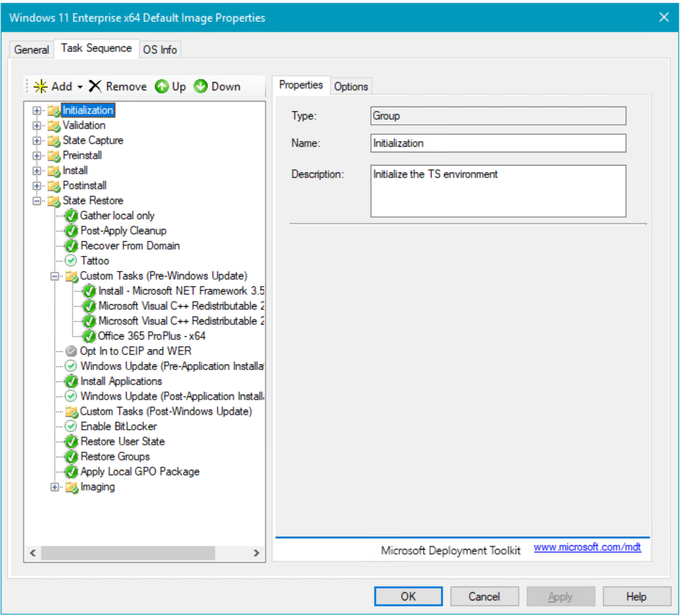Screen dimensions: 682x616
Task: Select the Enable BitLocker step icon
Action: [x=71, y=427]
